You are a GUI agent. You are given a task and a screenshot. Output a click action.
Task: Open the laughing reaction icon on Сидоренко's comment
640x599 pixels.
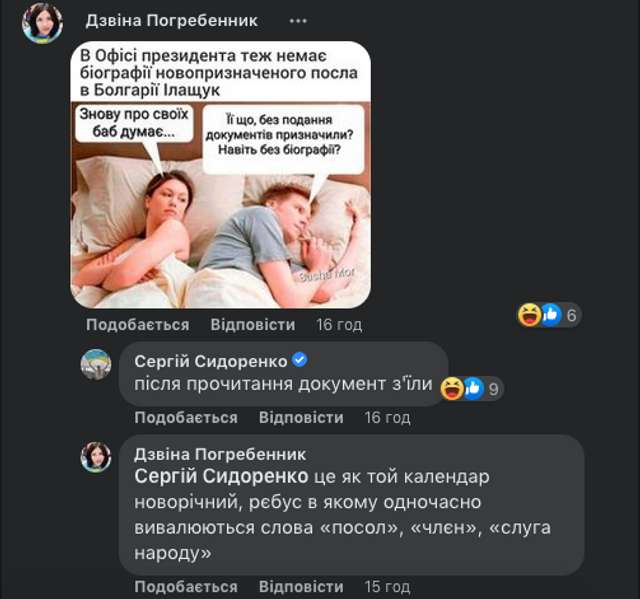(452, 388)
